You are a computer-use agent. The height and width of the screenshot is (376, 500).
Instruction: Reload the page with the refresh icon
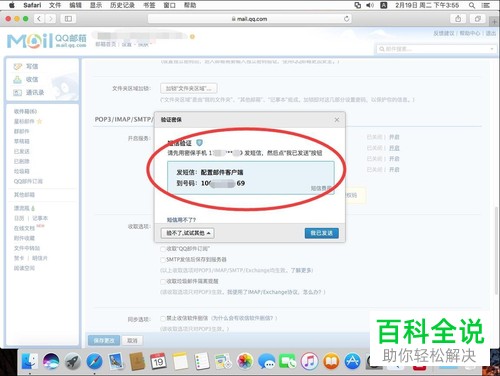click(347, 19)
